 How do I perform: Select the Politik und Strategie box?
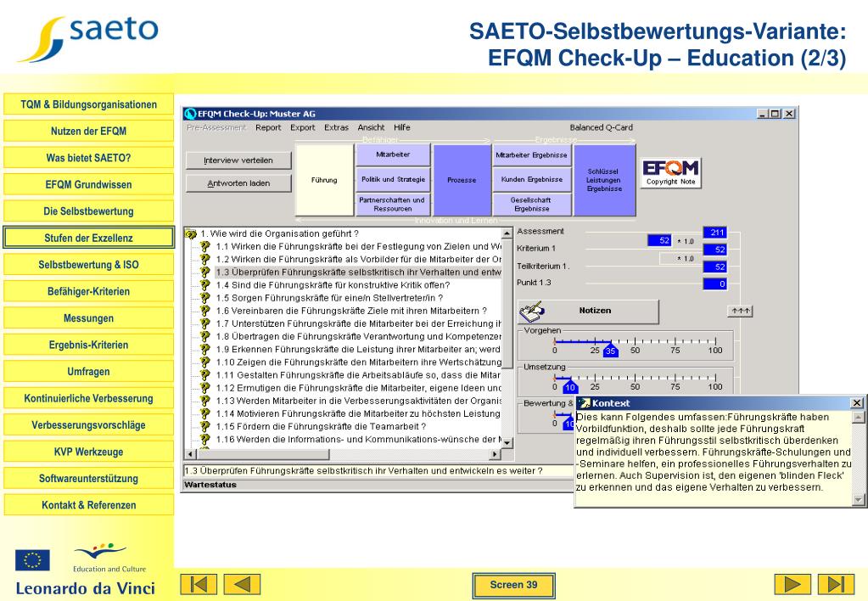(393, 179)
